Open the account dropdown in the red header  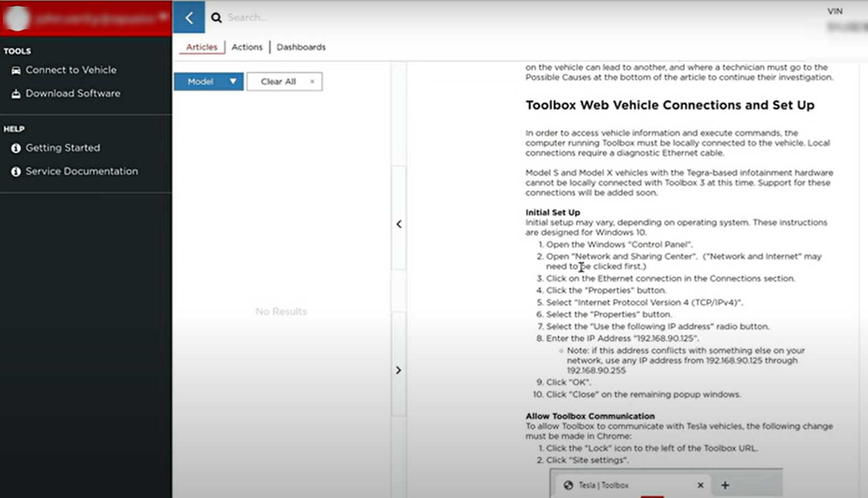coord(164,17)
